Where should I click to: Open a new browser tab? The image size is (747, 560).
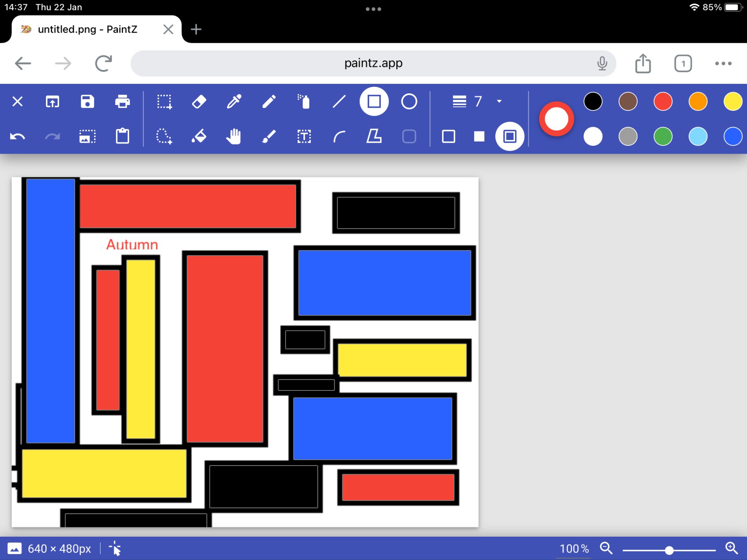pyautogui.click(x=196, y=30)
